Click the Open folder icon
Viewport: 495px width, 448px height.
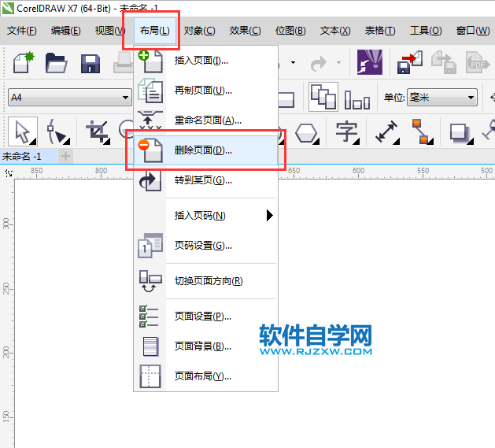tap(56, 63)
